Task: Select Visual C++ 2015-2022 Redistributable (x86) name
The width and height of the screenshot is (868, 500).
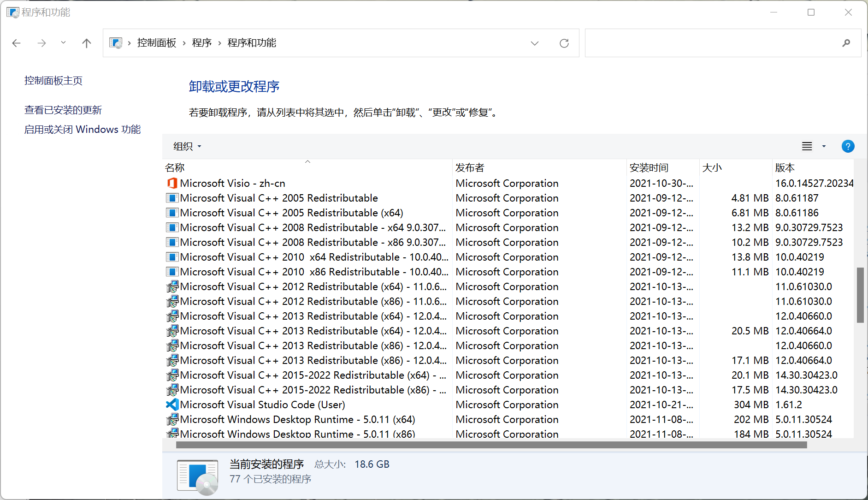Action: (x=313, y=390)
